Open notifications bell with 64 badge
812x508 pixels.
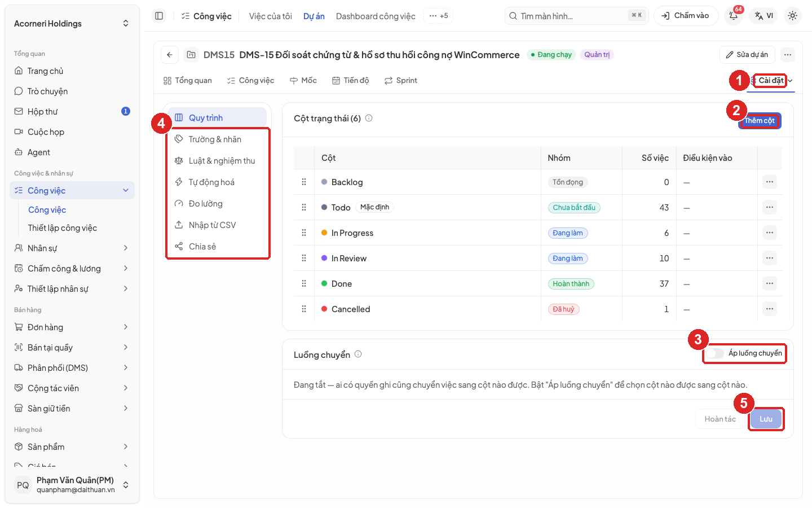click(734, 16)
